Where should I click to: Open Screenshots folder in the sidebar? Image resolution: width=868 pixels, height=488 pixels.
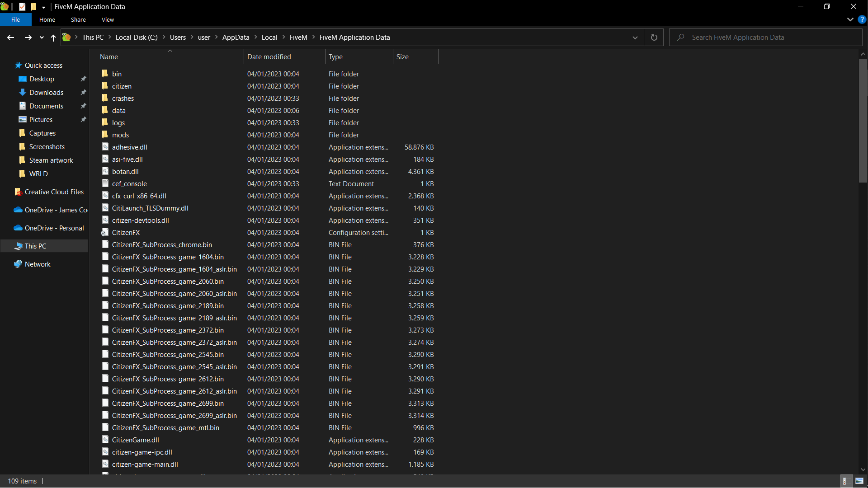pyautogui.click(x=47, y=147)
